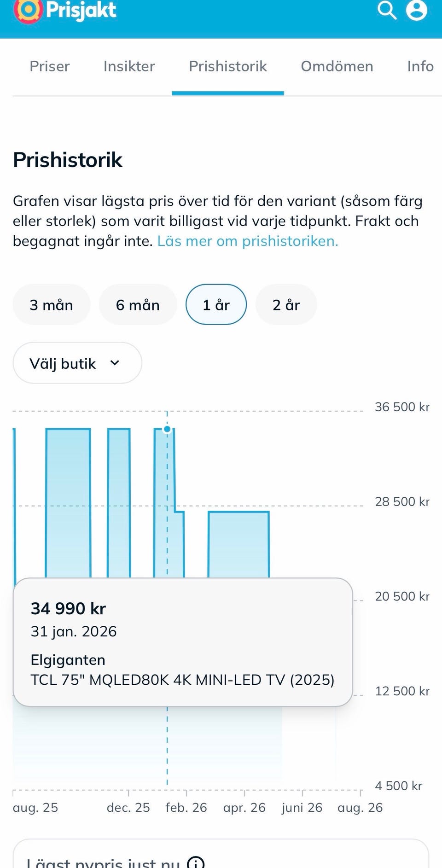
Task: Tap the Prisjakt logo
Action: coord(65,11)
